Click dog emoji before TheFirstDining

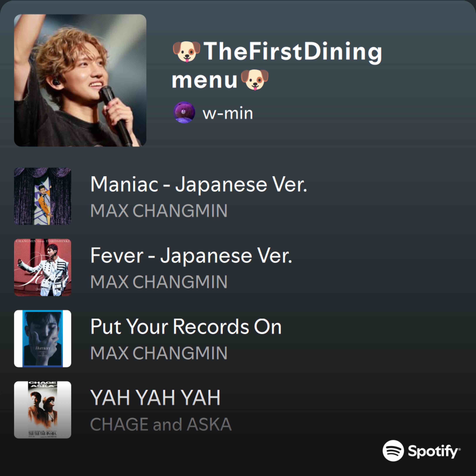187,51
